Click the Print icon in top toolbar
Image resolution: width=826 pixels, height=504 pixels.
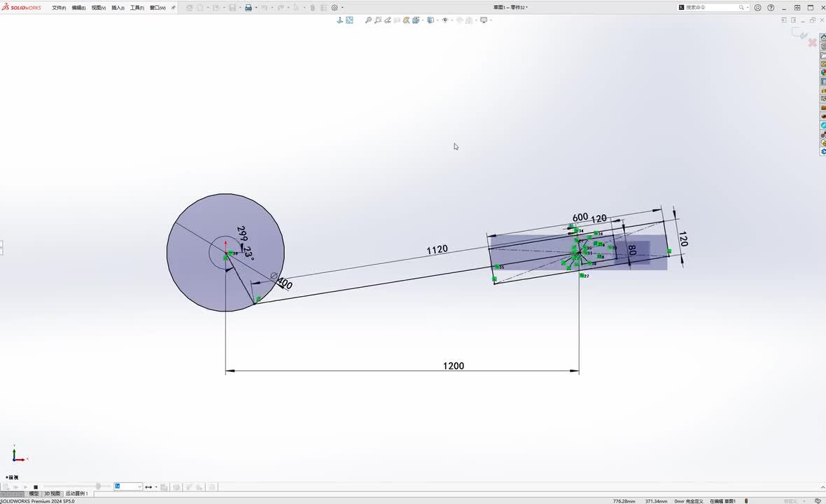[x=248, y=8]
